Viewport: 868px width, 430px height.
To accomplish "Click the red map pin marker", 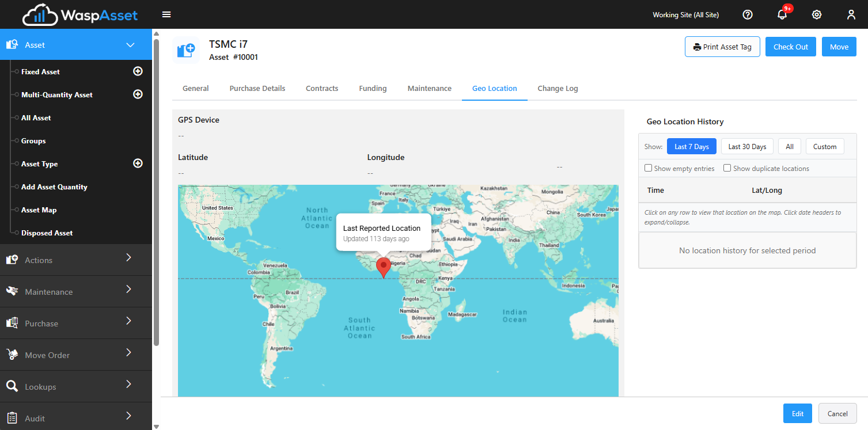I will pos(383,268).
